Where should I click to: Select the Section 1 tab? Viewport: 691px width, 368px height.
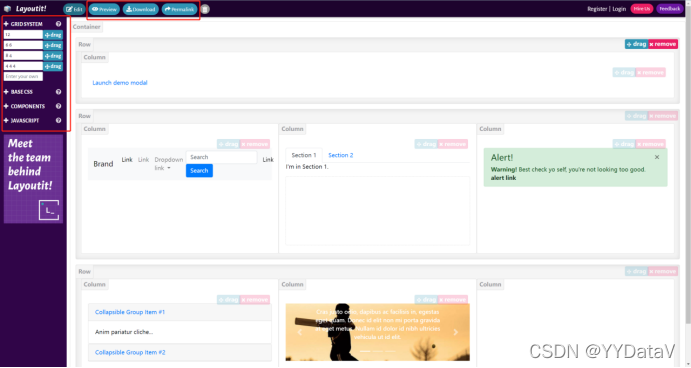[304, 155]
